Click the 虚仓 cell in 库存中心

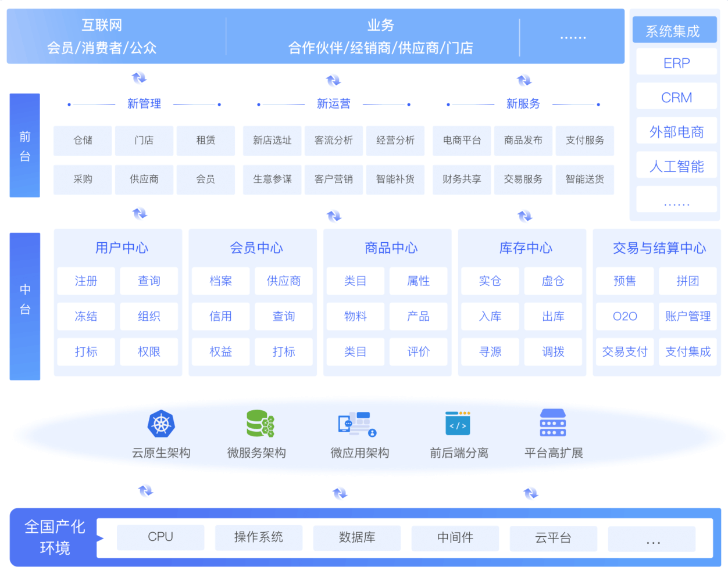click(x=553, y=281)
